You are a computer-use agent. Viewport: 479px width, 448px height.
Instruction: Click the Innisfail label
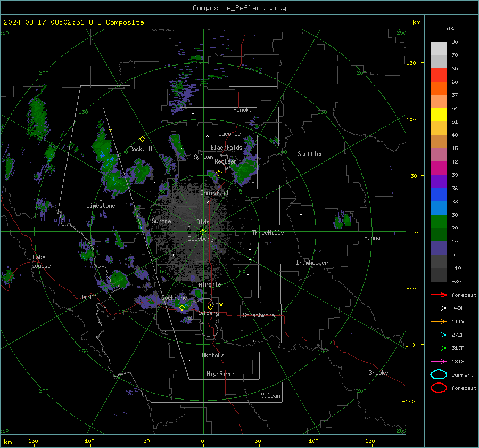pyautogui.click(x=214, y=193)
